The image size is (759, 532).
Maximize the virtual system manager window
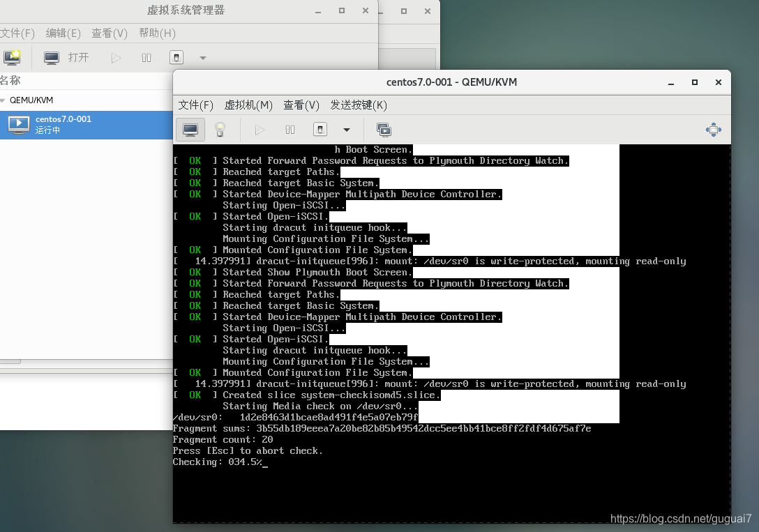click(x=342, y=10)
